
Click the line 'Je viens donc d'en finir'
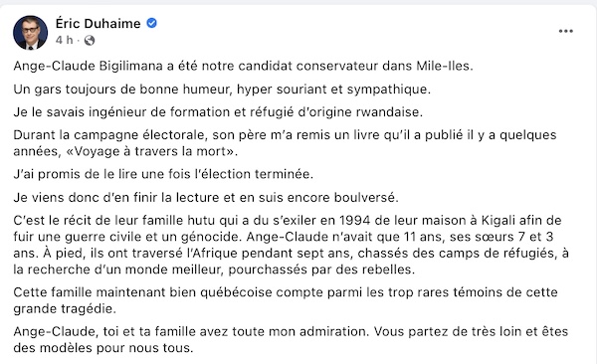206,197
